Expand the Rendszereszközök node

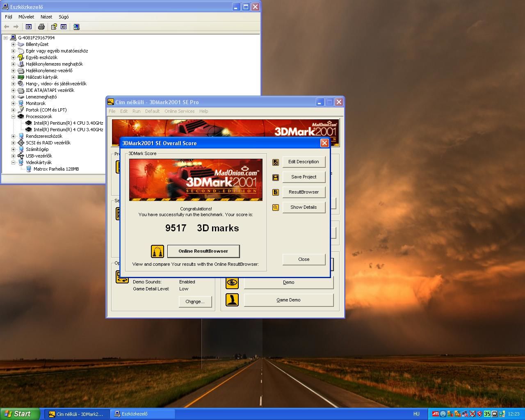13,136
